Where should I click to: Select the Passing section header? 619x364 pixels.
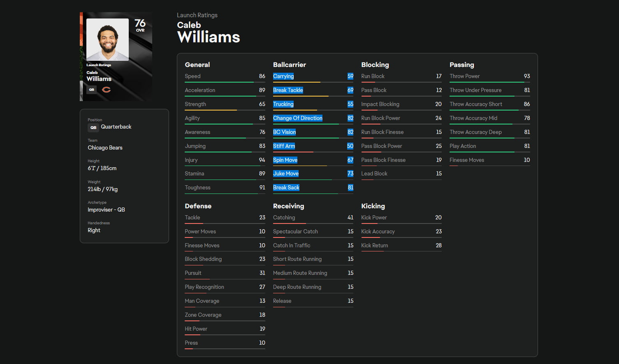(461, 65)
